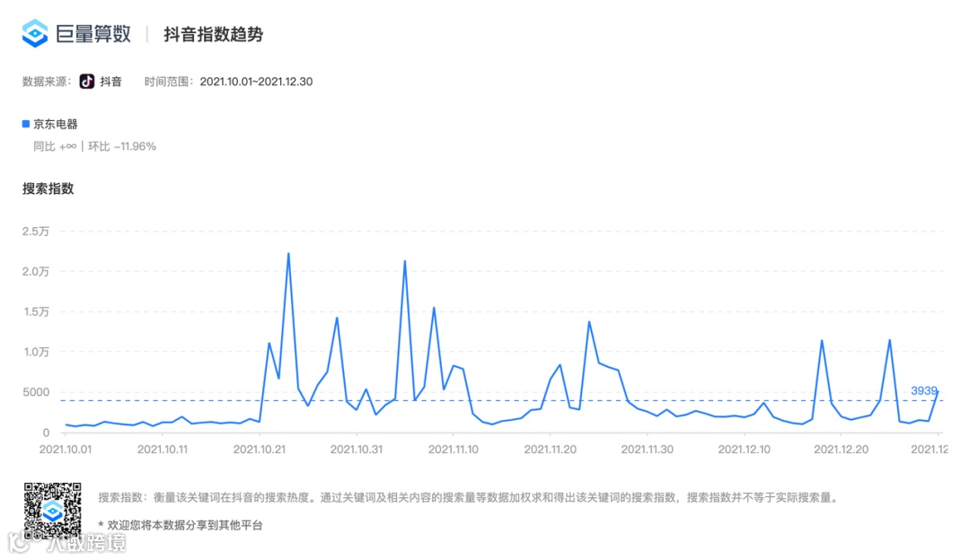Click the 2021.10.11 x-axis date
This screenshot has height=560, width=970.
(162, 450)
